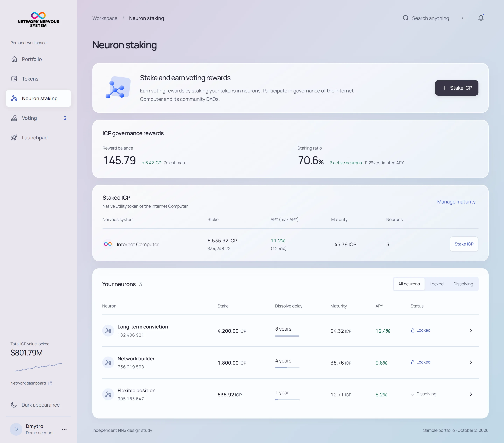Open the notifications bell

[481, 18]
